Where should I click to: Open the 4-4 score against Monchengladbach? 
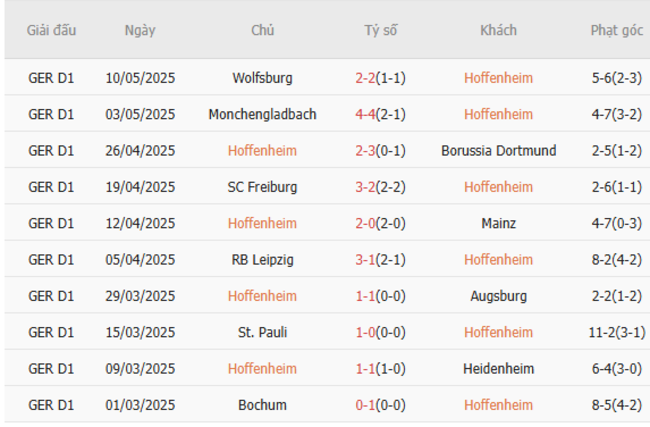coord(365,114)
